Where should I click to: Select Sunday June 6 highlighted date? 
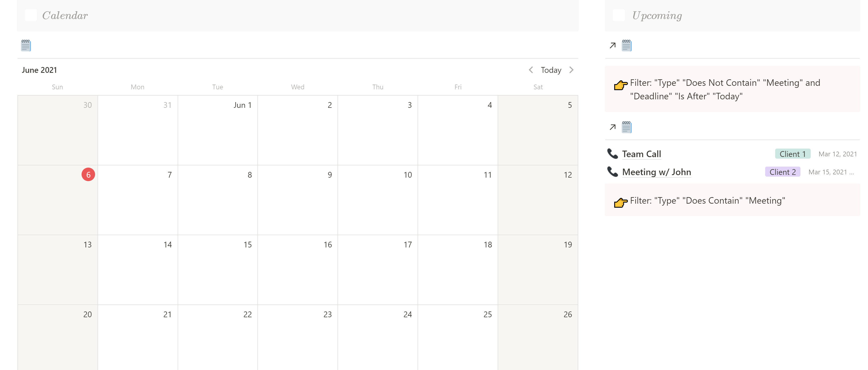coord(88,175)
